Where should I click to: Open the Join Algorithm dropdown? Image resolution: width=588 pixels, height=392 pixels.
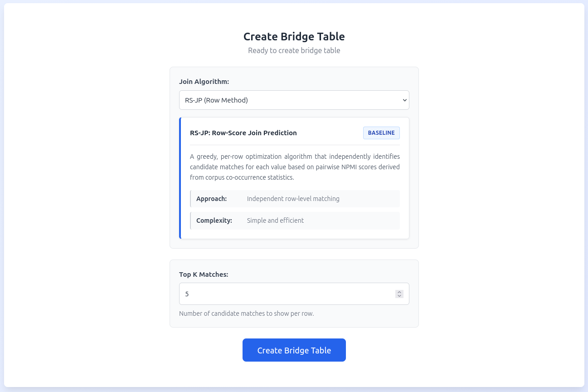294,100
